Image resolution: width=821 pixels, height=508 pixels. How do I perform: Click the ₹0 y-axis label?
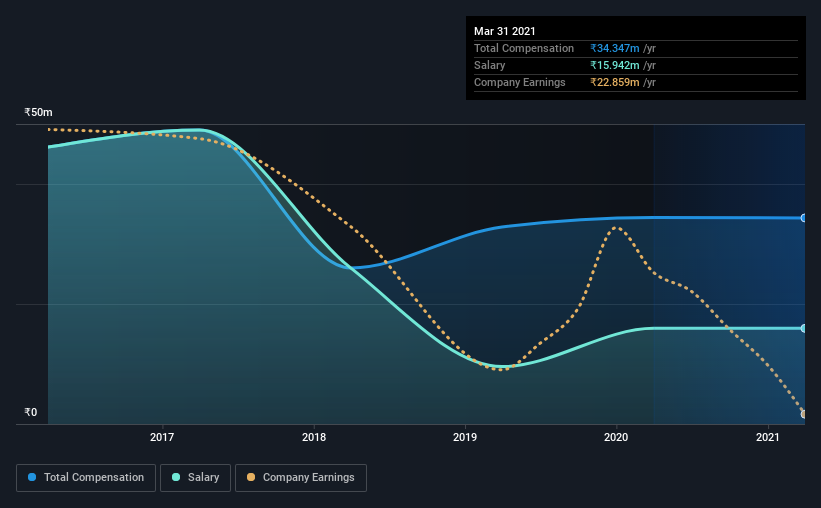point(31,413)
